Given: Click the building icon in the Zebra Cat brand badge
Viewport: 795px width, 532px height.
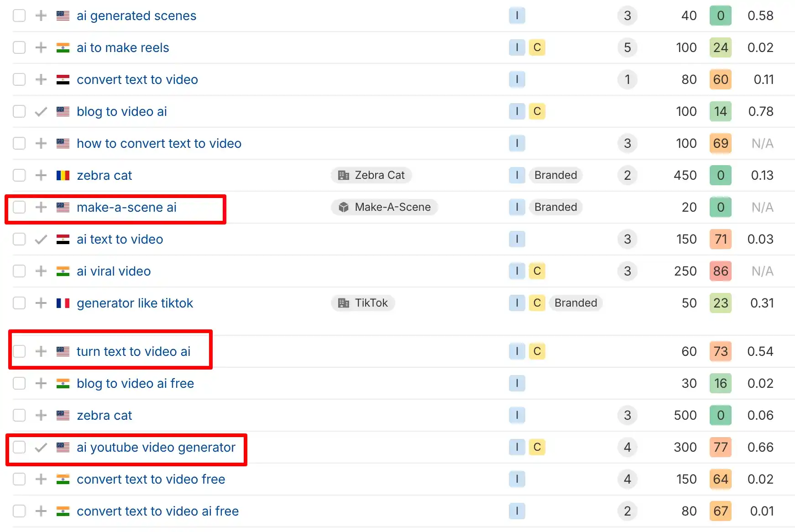Looking at the screenshot, I should (x=343, y=175).
